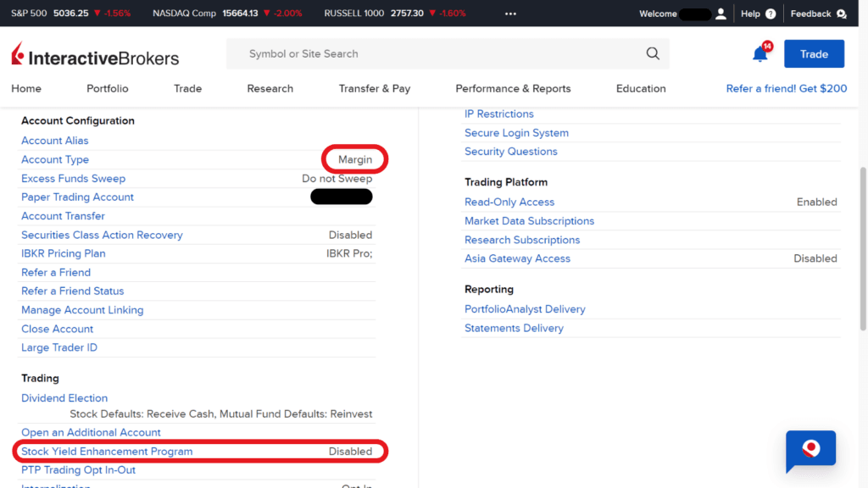Image resolution: width=868 pixels, height=488 pixels.
Task: Open the Performance & Reports menu
Action: [513, 88]
